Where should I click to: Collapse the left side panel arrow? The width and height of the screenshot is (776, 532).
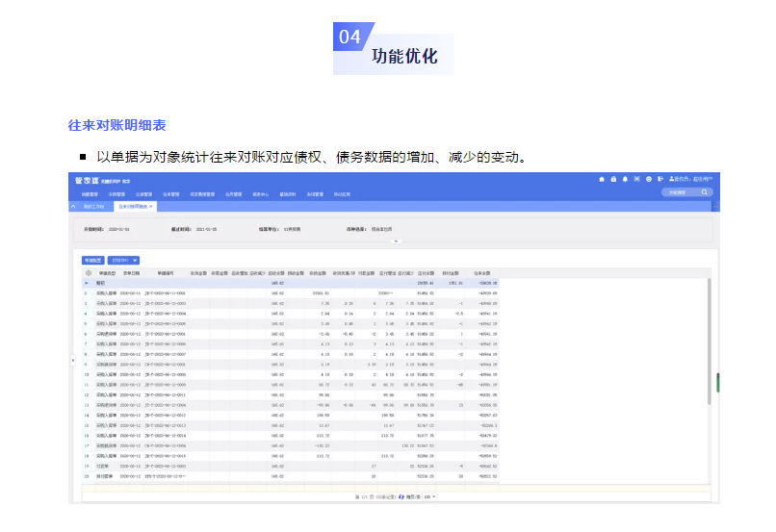coord(74,359)
